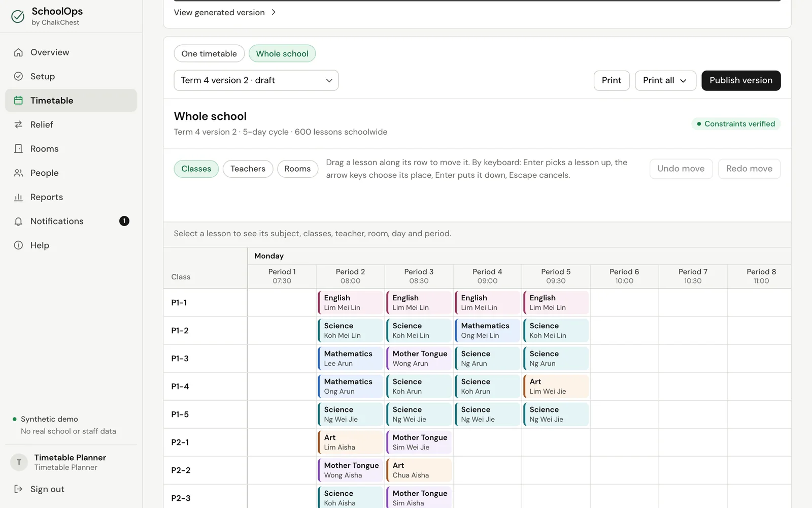
Task: Select P1-1 English lesson in Period 2
Action: (x=350, y=303)
